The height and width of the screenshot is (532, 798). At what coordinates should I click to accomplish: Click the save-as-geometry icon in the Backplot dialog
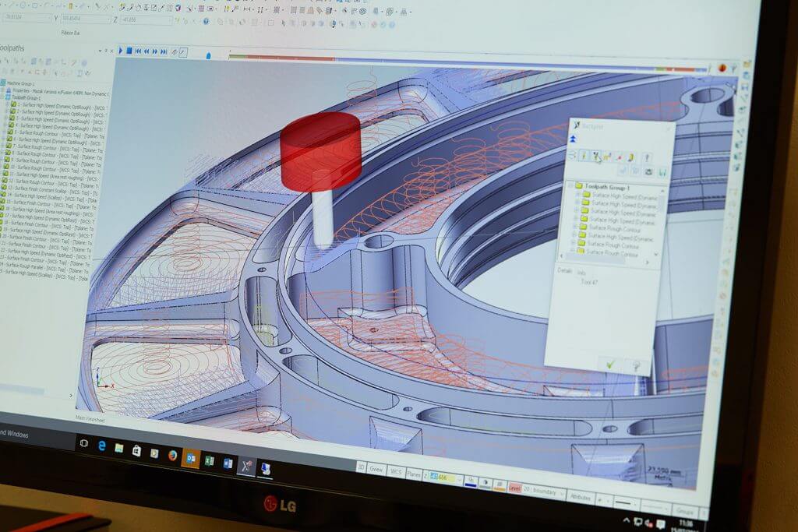pyautogui.click(x=662, y=172)
